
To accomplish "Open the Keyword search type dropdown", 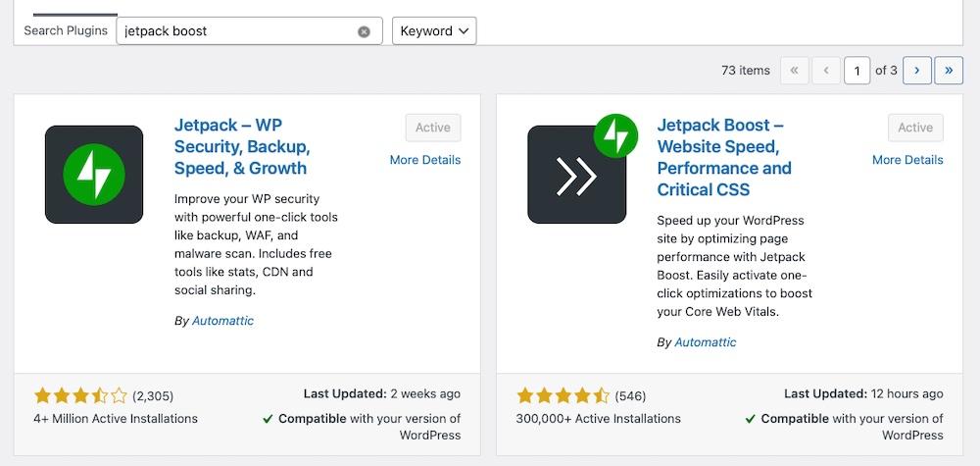I will pyautogui.click(x=434, y=30).
